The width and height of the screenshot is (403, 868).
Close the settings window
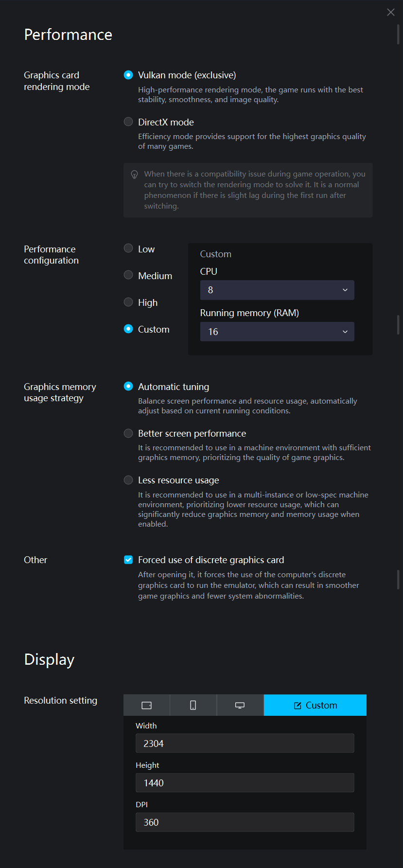pyautogui.click(x=391, y=12)
